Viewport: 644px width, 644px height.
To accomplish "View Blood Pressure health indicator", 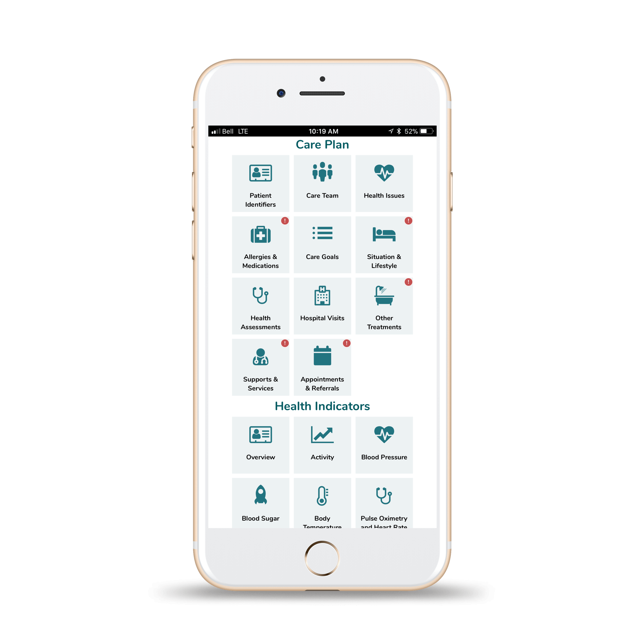I will pos(384,443).
